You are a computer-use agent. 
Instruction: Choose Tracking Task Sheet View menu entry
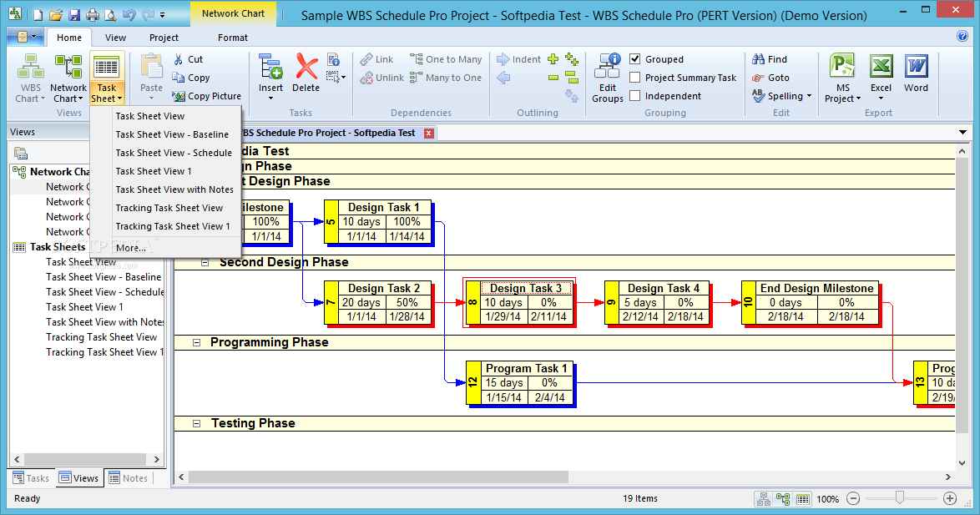169,208
